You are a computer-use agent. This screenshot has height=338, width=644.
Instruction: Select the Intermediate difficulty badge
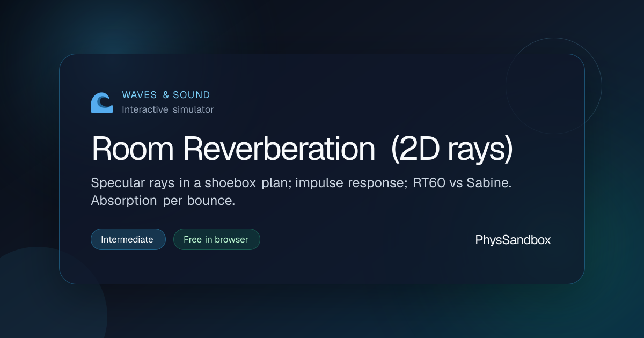coord(128,239)
